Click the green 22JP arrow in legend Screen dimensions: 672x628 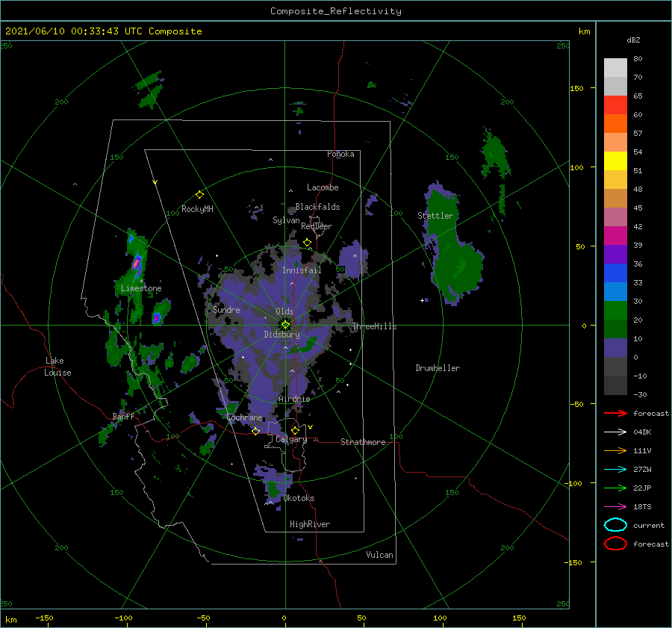coord(615,488)
